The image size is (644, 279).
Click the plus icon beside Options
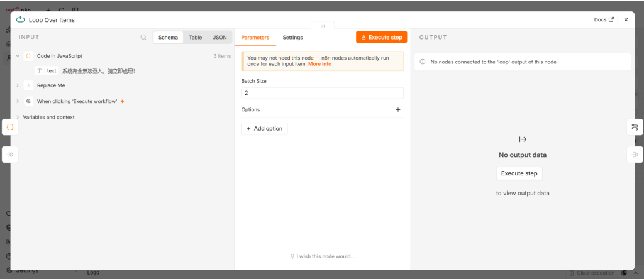coord(397,109)
